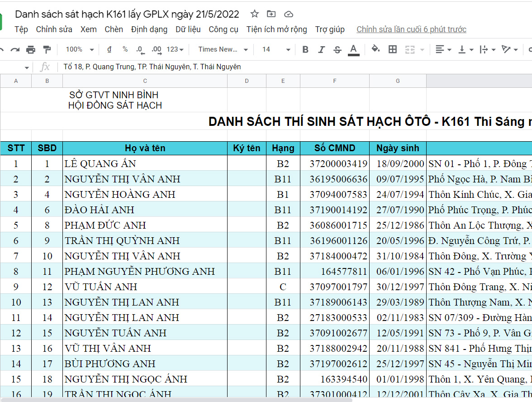Image resolution: width=532 pixels, height=402 pixels.
Task: Click the Fill color paint bucket
Action: point(375,49)
